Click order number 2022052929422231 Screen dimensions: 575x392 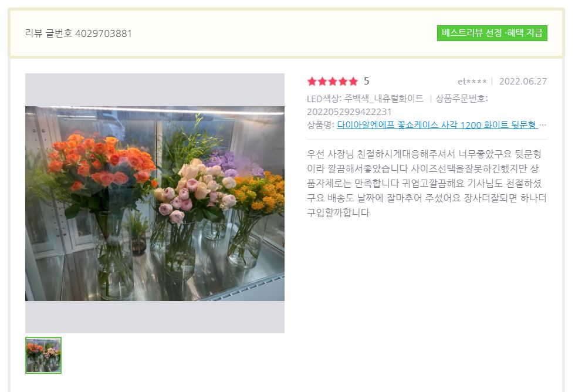349,112
